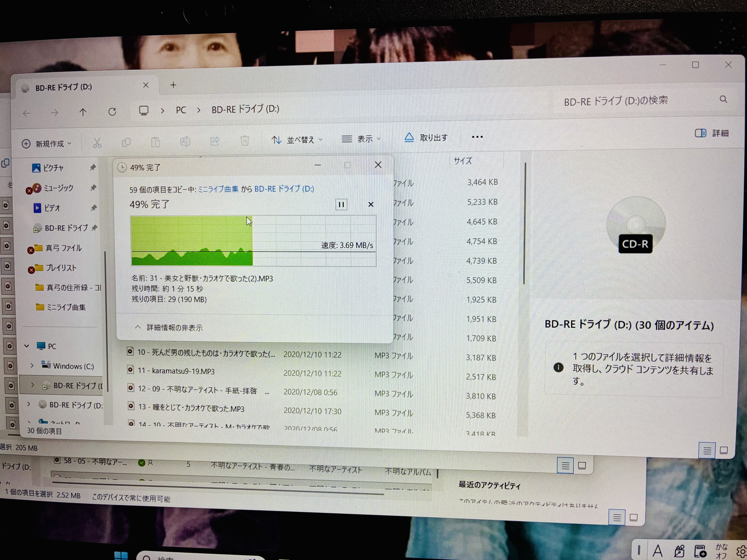Image resolution: width=747 pixels, height=560 pixels.
Task: Switch to details list view icon
Action: (707, 450)
